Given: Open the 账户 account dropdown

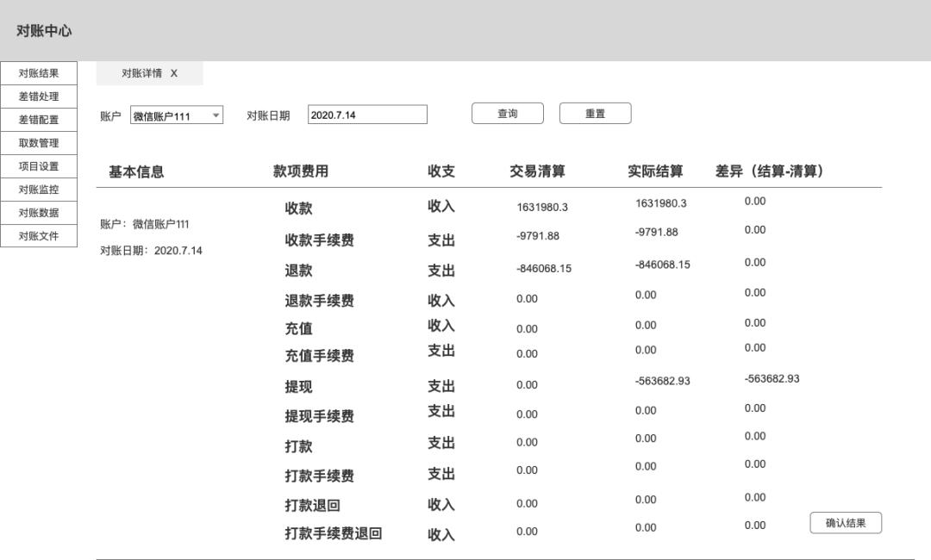Looking at the screenshot, I should point(172,114).
